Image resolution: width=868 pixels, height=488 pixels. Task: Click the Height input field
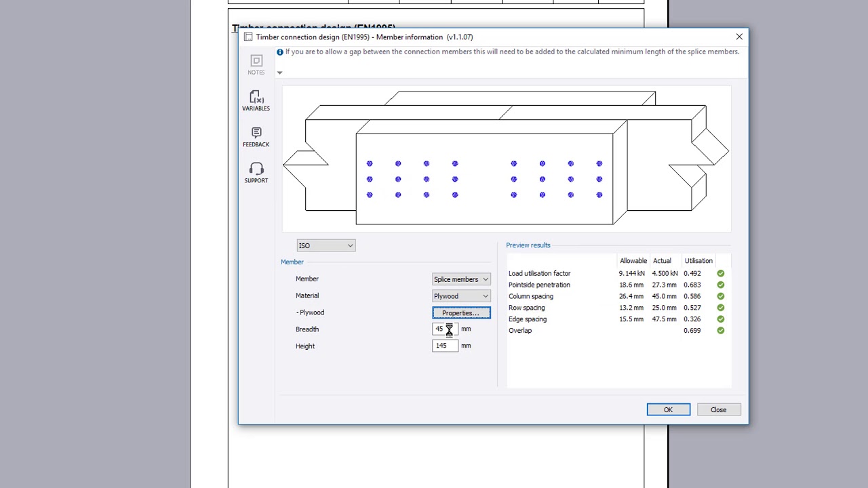click(x=445, y=346)
